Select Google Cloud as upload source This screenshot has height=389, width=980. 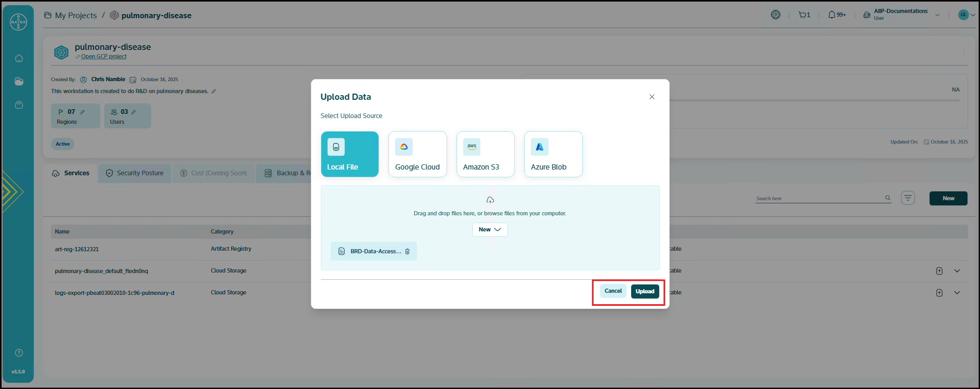[417, 154]
